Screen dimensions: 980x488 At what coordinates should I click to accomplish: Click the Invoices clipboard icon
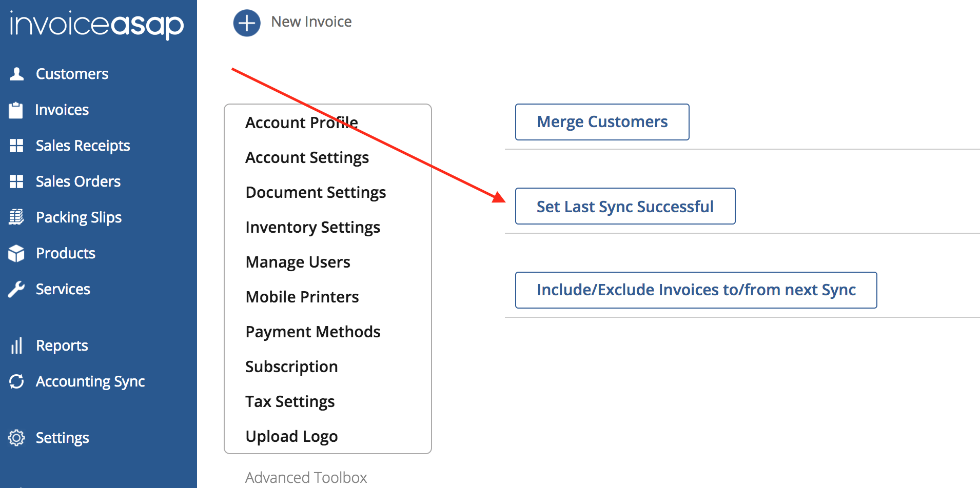click(x=16, y=110)
